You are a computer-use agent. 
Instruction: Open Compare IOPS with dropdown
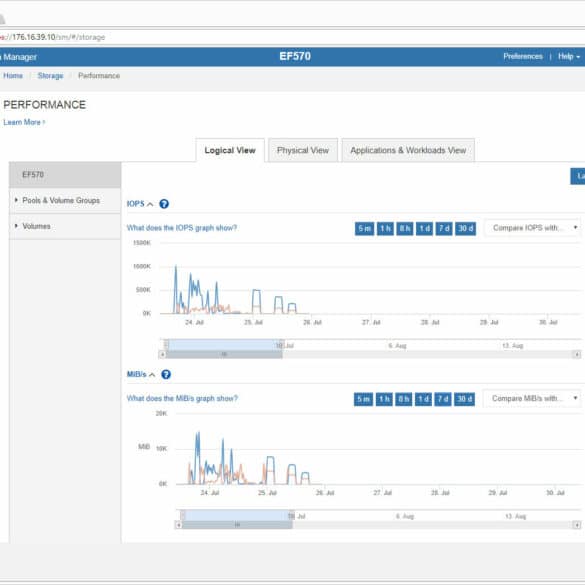pos(533,228)
